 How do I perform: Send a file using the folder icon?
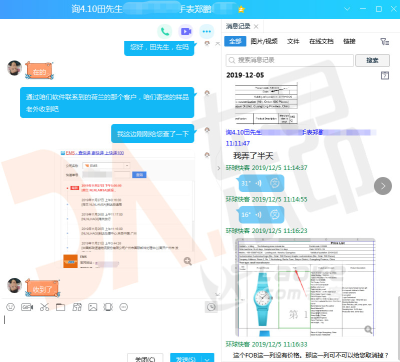pyautogui.click(x=60, y=307)
